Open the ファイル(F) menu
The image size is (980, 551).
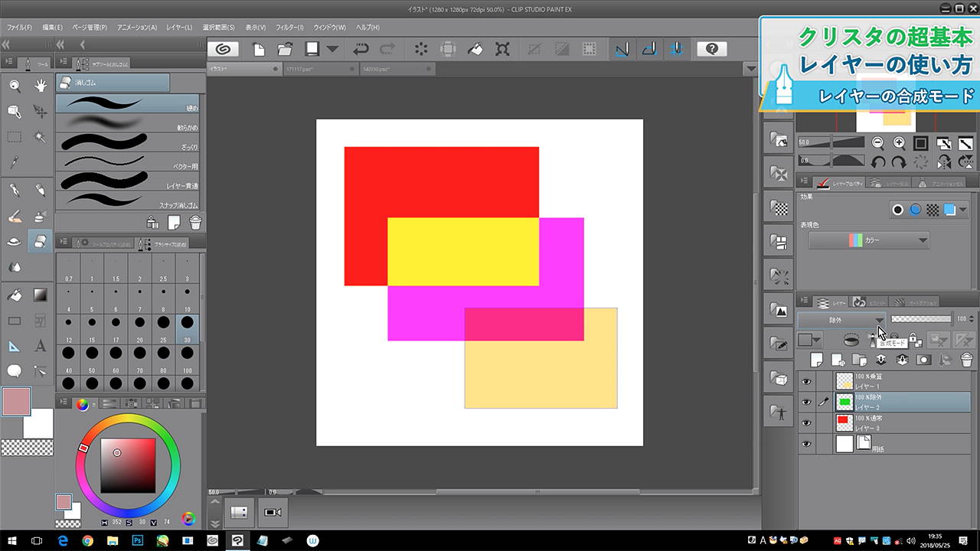tap(20, 28)
